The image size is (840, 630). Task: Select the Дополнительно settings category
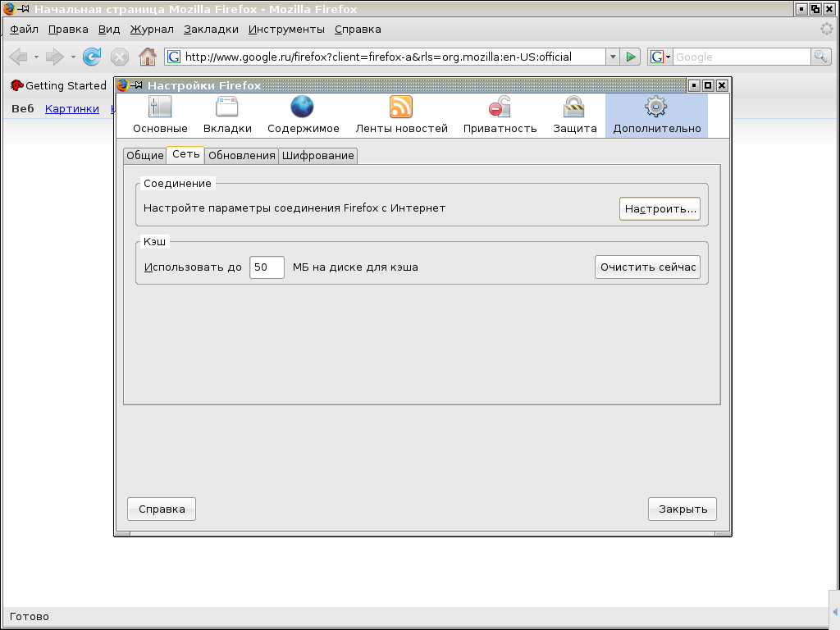click(x=657, y=115)
